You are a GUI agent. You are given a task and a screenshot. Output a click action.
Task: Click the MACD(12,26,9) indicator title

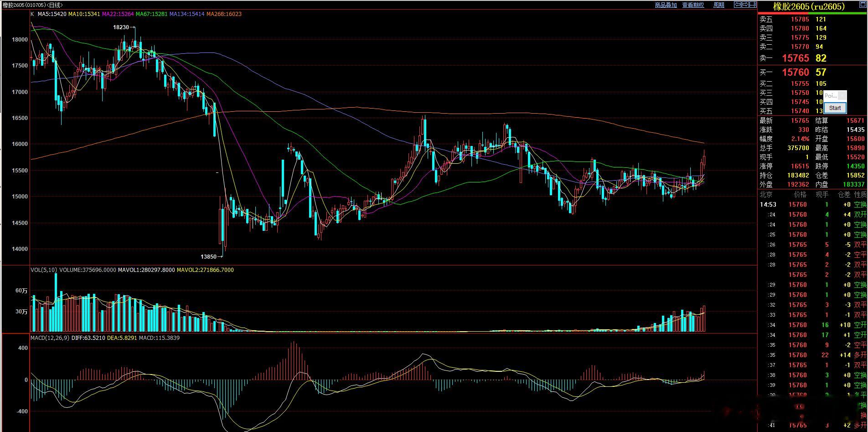(x=50, y=338)
